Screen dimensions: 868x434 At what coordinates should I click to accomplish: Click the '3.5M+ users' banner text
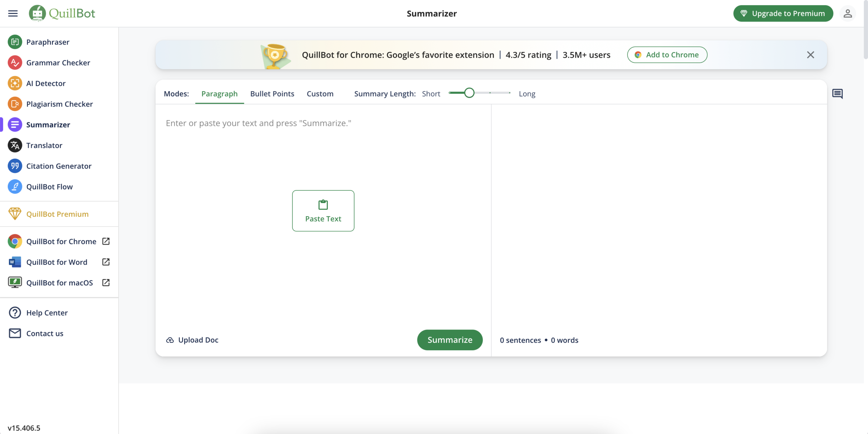pos(587,55)
